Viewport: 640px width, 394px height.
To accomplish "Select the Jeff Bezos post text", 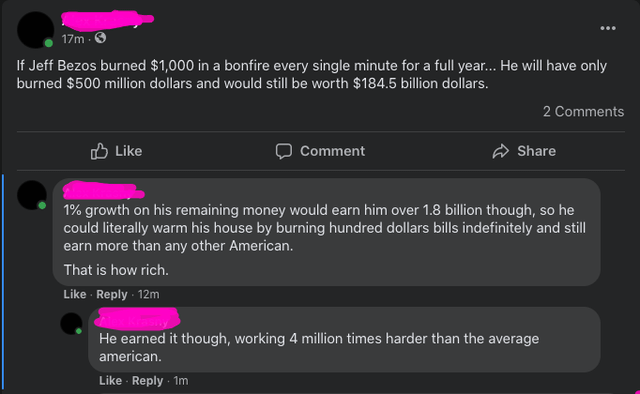I will coord(312,74).
